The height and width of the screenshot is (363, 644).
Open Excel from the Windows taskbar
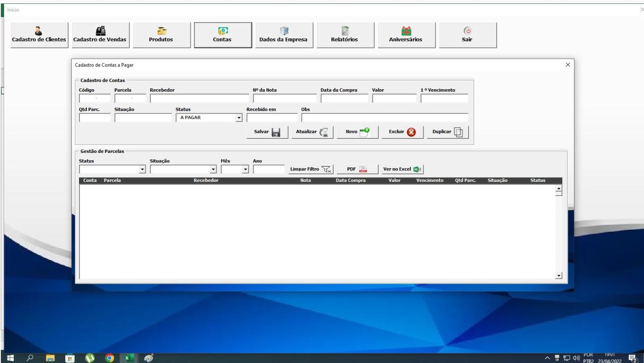(129, 358)
